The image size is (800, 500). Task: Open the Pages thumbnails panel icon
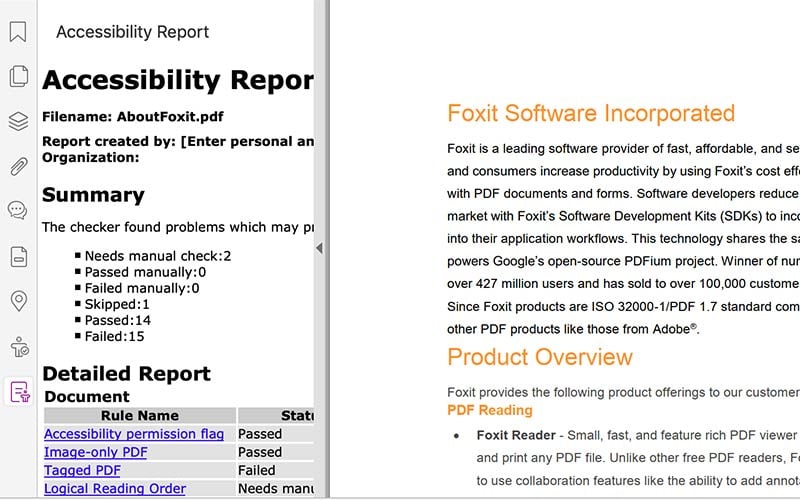[x=18, y=77]
